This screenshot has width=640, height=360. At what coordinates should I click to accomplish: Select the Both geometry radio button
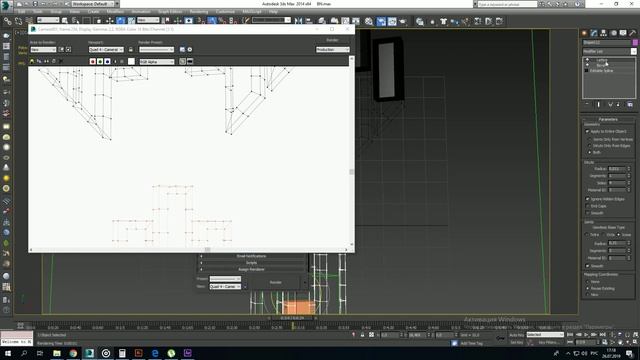[x=589, y=152]
